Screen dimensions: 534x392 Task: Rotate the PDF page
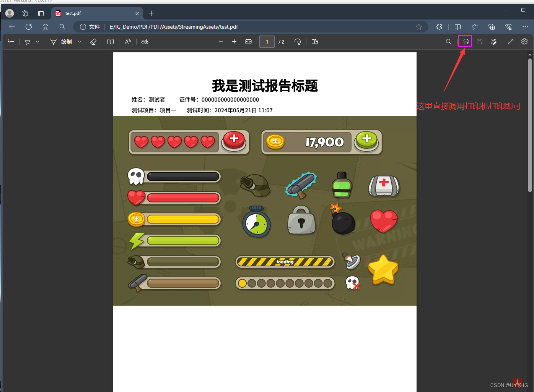(298, 42)
